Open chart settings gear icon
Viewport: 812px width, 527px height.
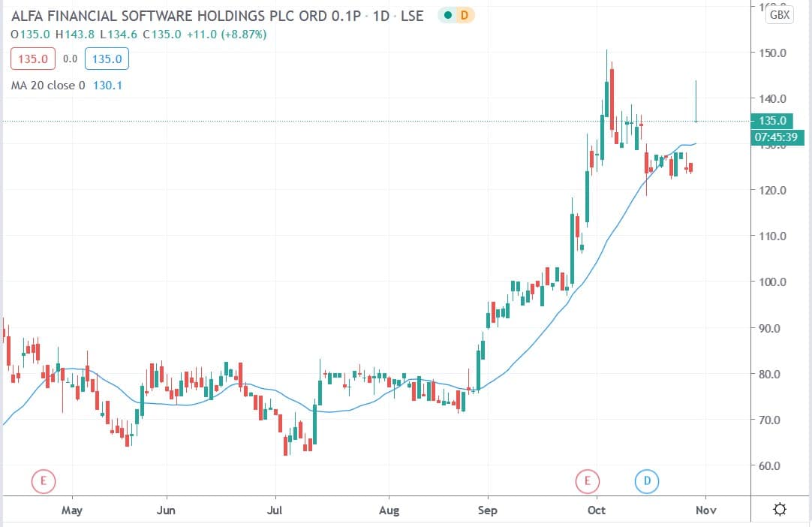pyautogui.click(x=780, y=510)
